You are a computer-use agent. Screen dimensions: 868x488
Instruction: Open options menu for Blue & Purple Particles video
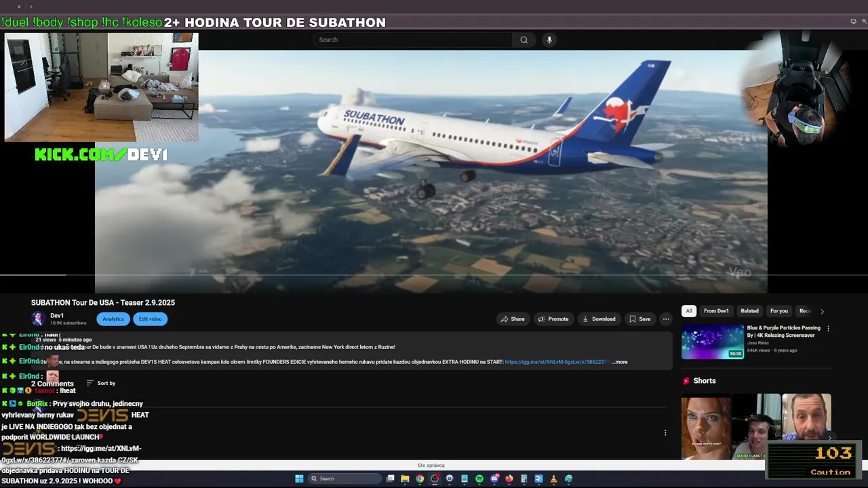click(x=828, y=329)
